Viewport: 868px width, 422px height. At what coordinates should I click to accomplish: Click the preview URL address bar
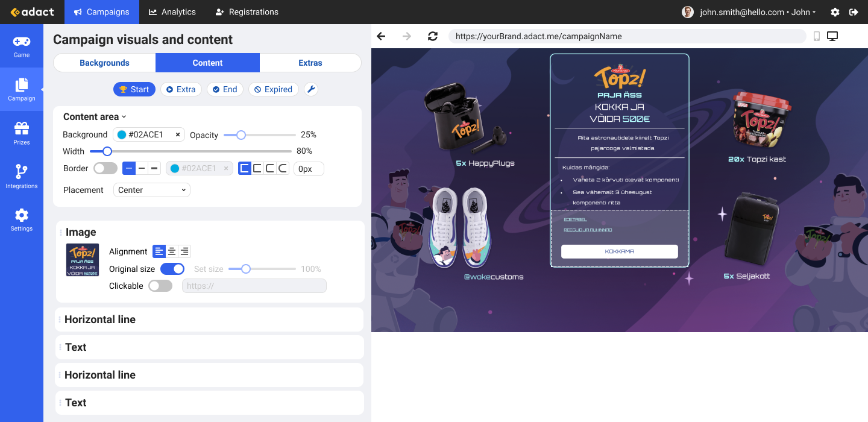pos(627,36)
